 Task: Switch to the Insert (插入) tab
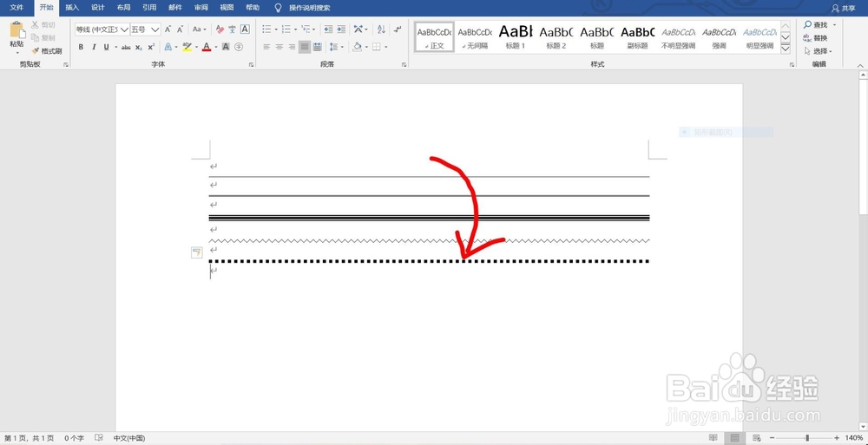tap(73, 8)
